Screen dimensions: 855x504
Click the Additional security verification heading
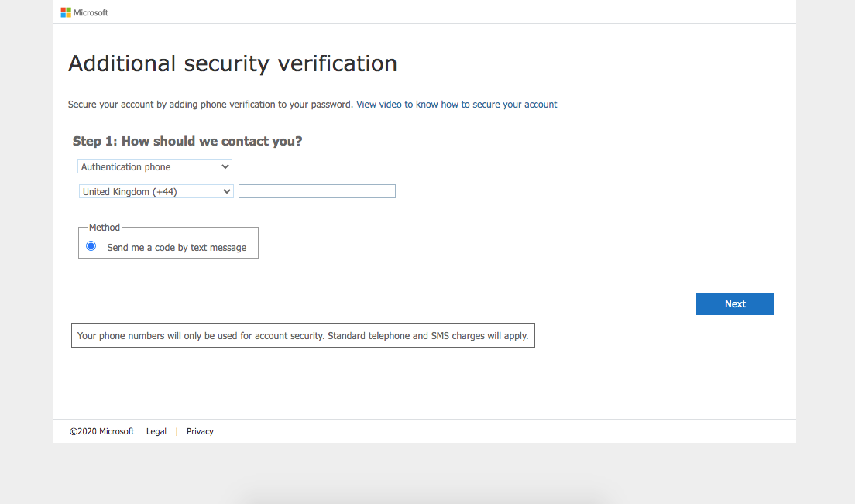[x=232, y=63]
